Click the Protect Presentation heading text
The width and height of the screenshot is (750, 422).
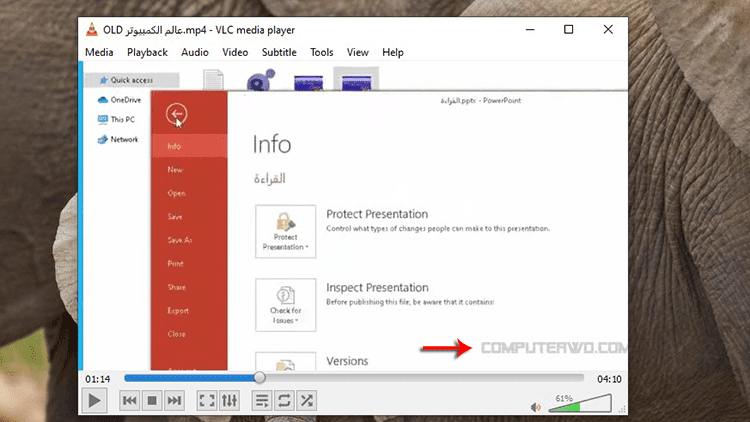tap(377, 214)
